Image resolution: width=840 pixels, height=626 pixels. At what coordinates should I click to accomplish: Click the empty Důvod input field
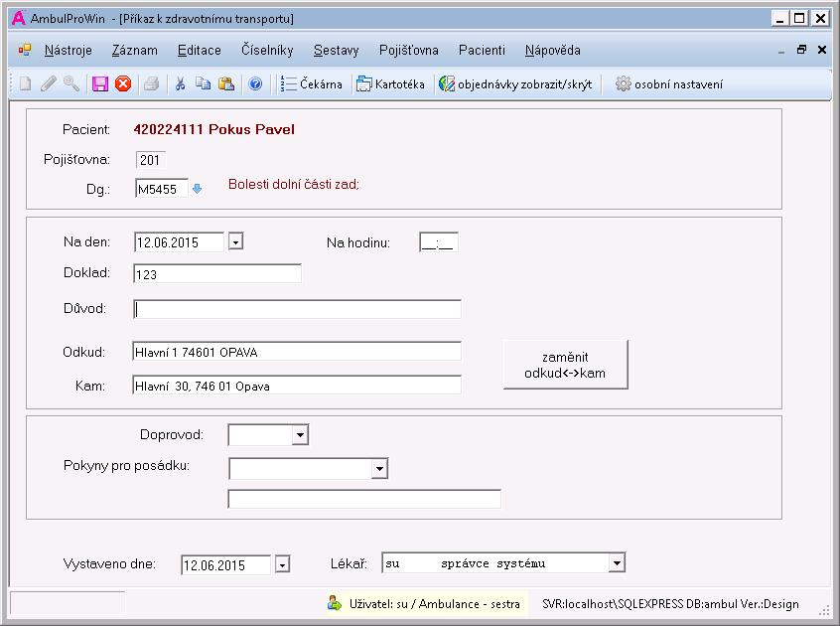pos(297,309)
